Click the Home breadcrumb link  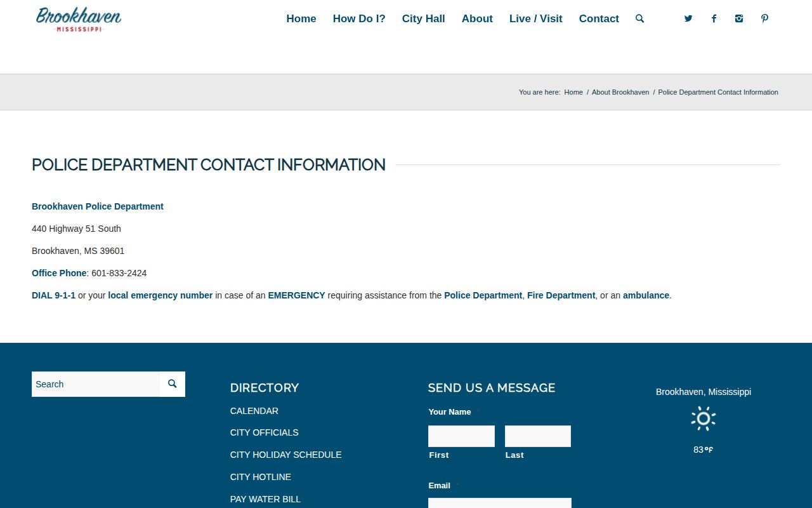coord(573,92)
